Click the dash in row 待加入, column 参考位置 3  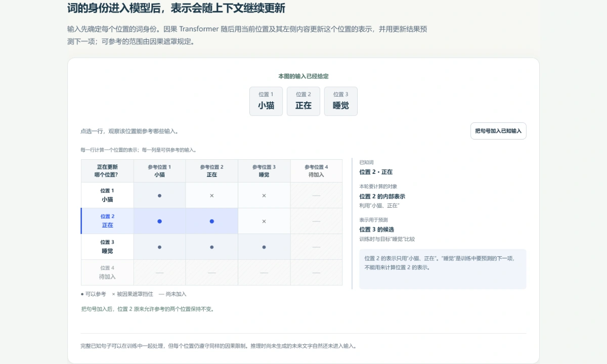[x=264, y=272]
